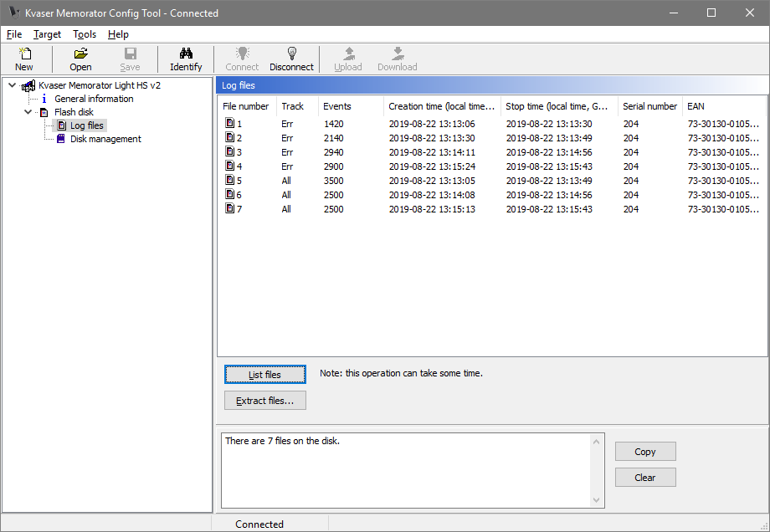Click events value 2940
Viewport: 770px width, 532px height.
333,152
